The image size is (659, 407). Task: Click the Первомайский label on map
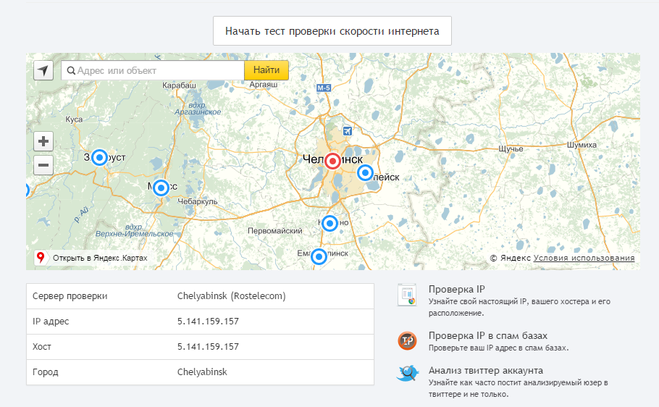coord(275,231)
